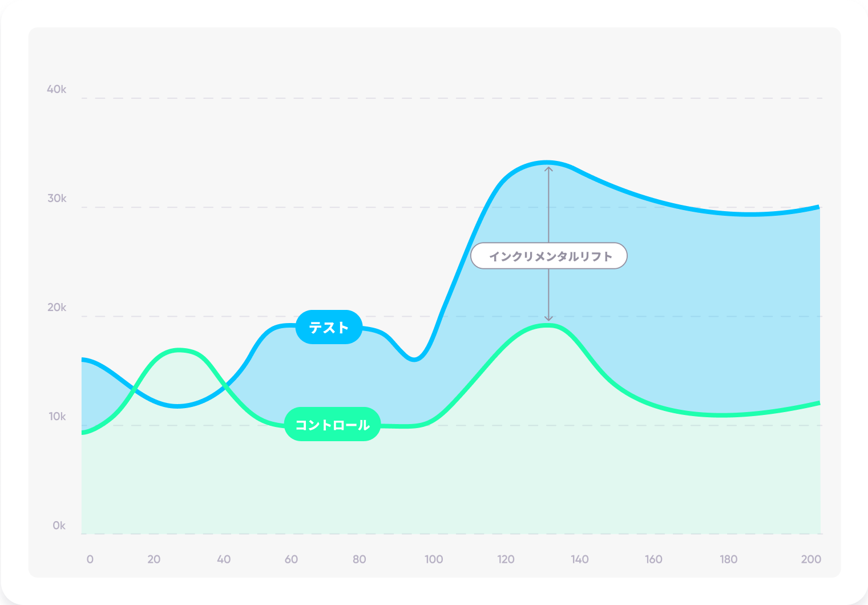The image size is (868, 605).
Task: Click the downward arrowhead at the control peak
Action: [548, 318]
